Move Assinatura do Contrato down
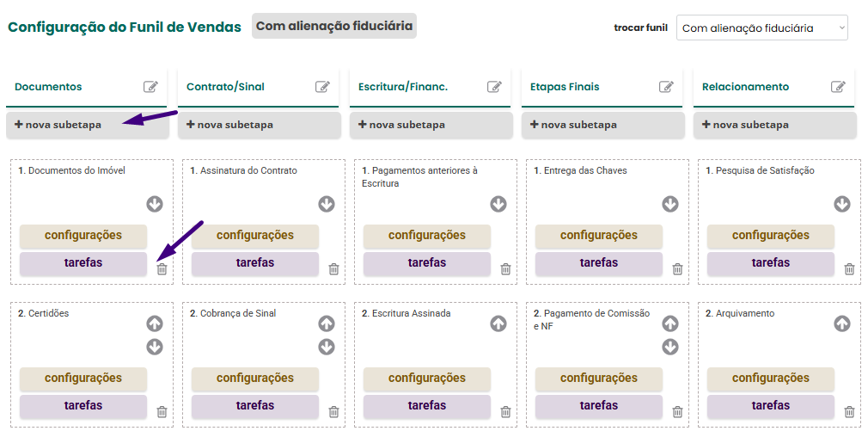The width and height of the screenshot is (868, 431). (x=327, y=204)
